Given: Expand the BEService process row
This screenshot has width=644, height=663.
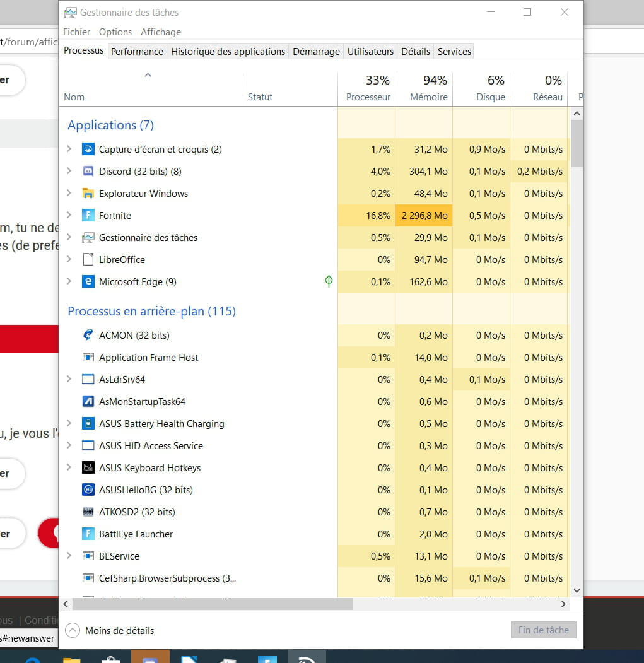Looking at the screenshot, I should point(69,556).
